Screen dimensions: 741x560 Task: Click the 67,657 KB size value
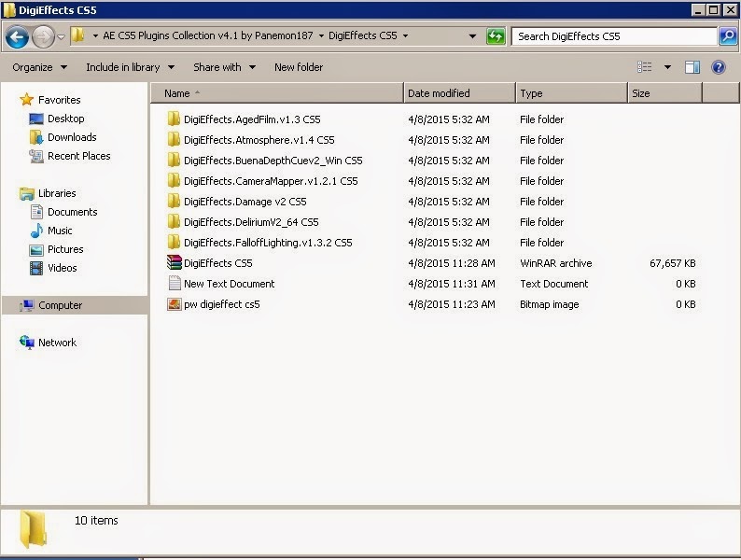tap(673, 263)
